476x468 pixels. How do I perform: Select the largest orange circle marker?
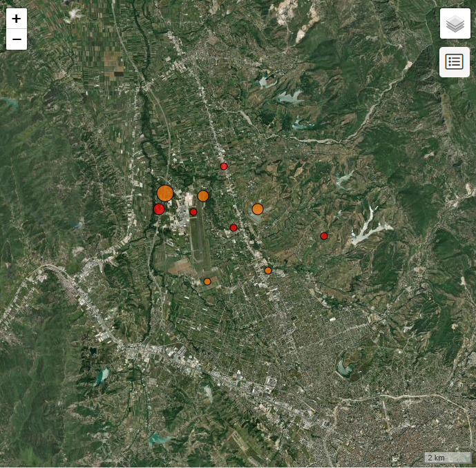pyautogui.click(x=165, y=193)
